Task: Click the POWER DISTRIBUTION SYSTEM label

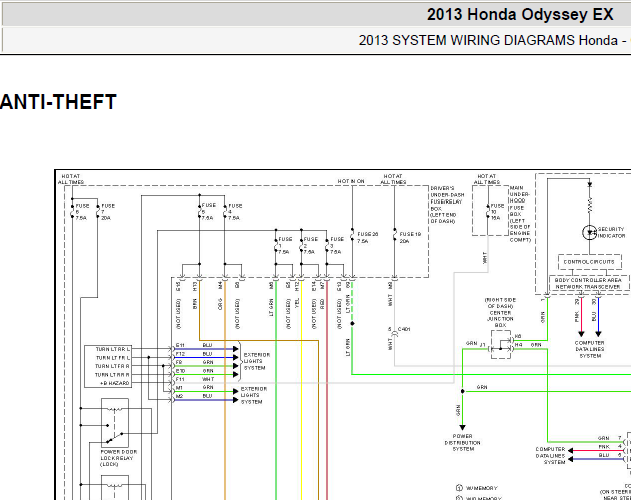Action: pos(463,442)
